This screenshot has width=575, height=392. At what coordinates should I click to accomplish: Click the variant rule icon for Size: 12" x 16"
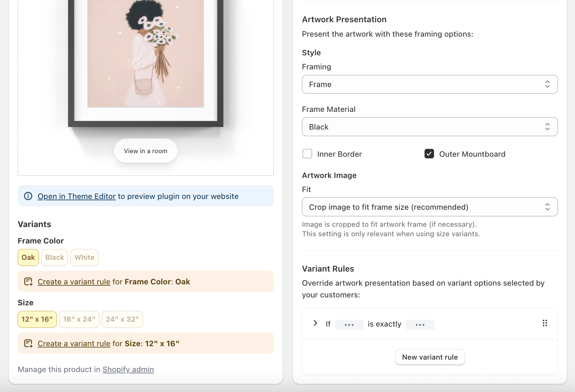pos(28,343)
